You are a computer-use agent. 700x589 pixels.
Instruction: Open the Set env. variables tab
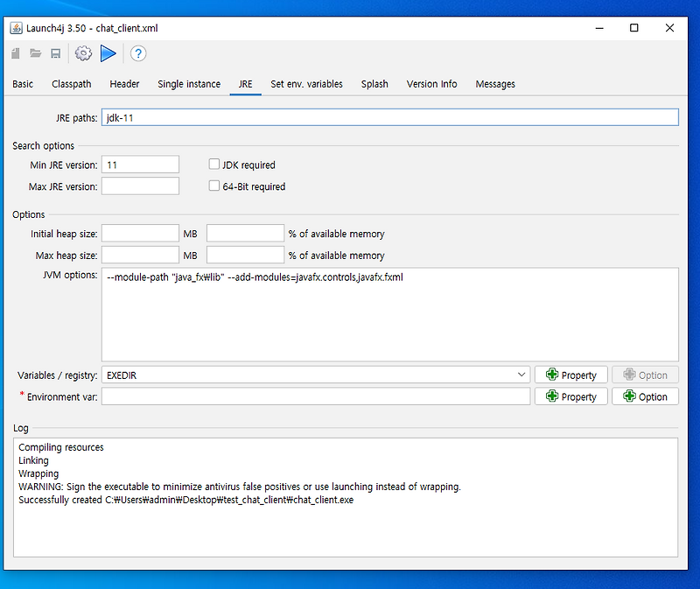[x=307, y=84]
